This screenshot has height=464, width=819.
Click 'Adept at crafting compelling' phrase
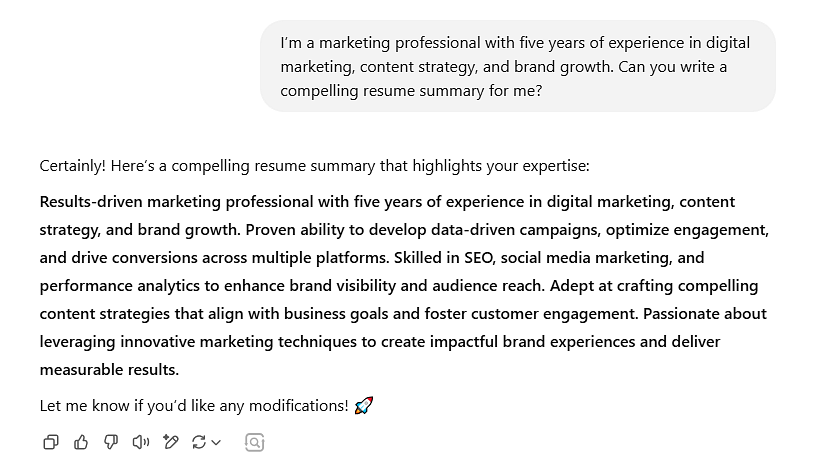click(654, 286)
